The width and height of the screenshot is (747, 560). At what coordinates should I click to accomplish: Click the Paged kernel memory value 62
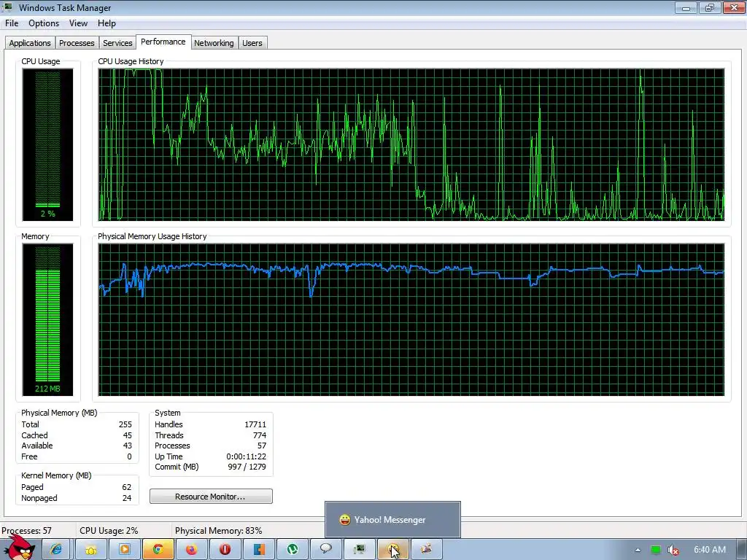click(127, 487)
